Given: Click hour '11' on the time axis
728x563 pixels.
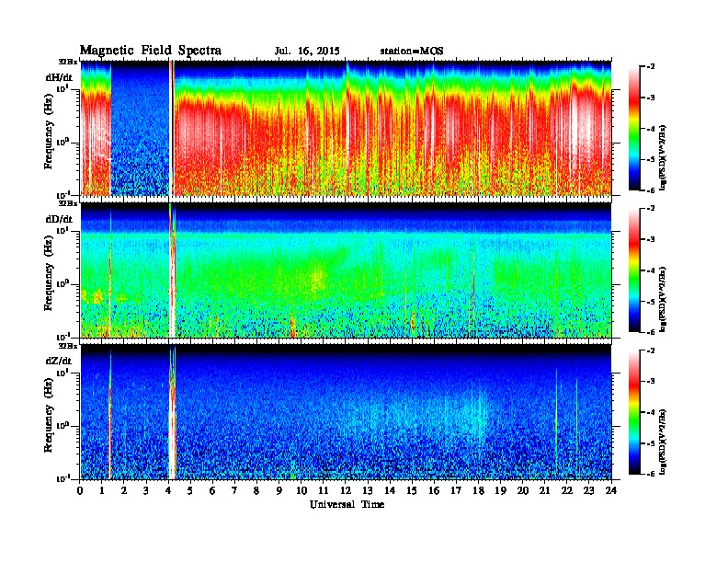Looking at the screenshot, I should click(x=324, y=491).
